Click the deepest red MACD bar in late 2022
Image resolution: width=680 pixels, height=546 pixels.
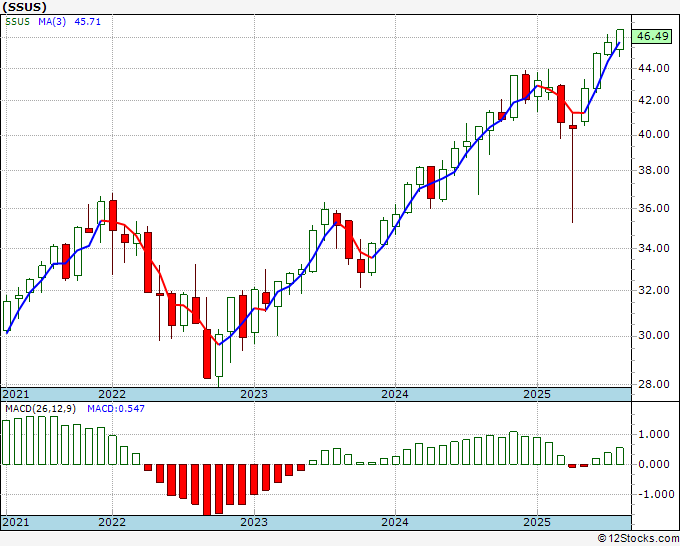pos(207,490)
